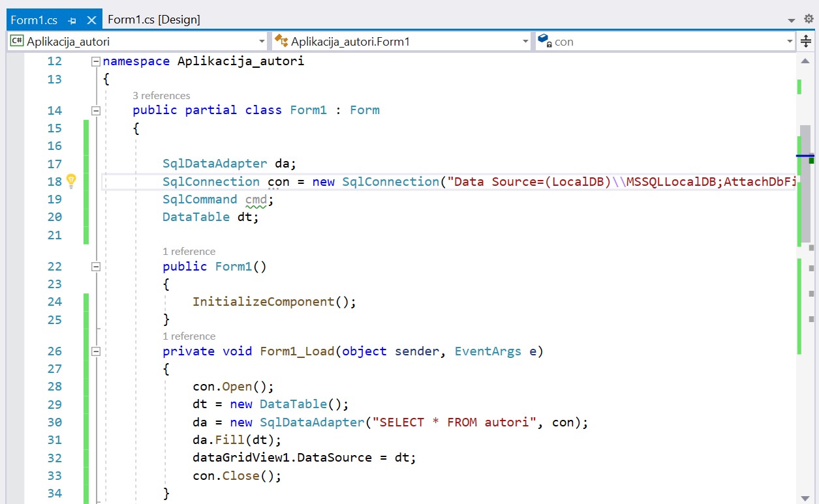
Task: Switch to the Form1.cs [Design] tab
Action: (x=153, y=20)
